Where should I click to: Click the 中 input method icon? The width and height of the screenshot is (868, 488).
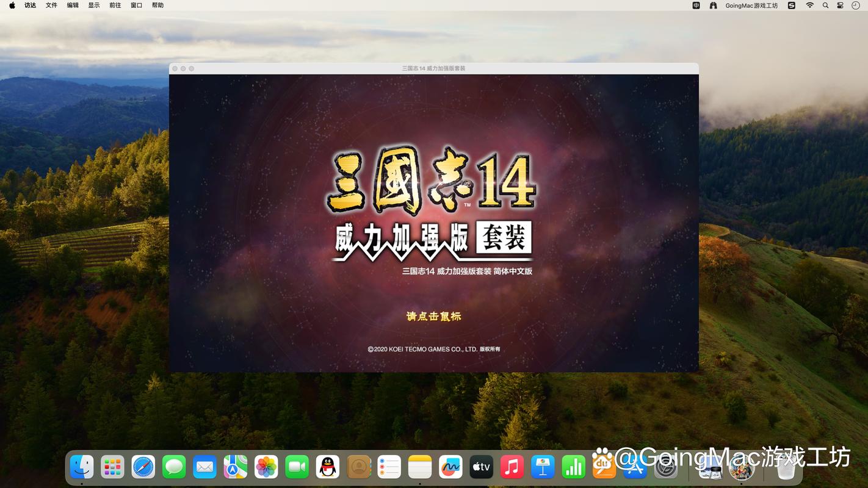(x=696, y=5)
